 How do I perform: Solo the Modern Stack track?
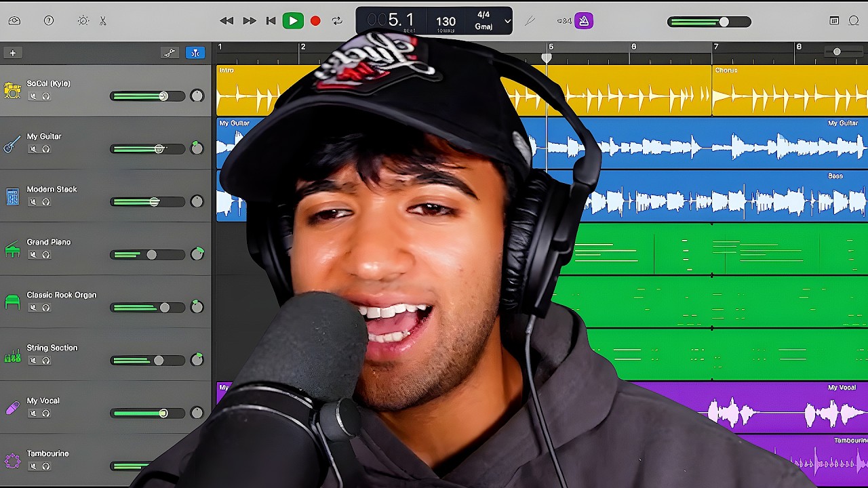click(x=46, y=202)
